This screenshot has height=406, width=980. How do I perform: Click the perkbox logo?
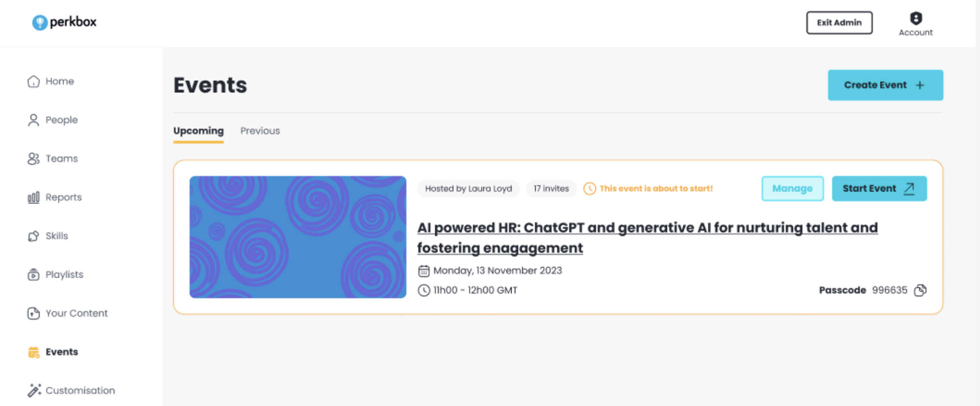(x=64, y=22)
